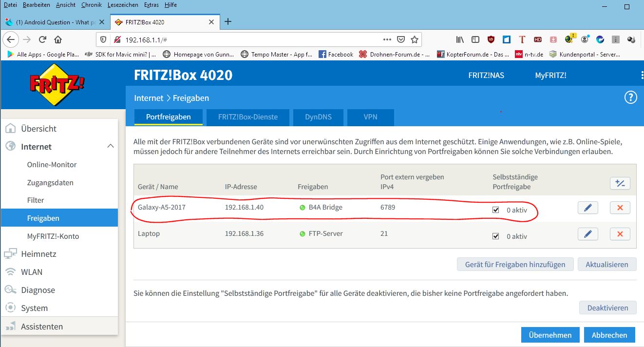644x347 pixels.
Task: Open the FRITZ!Box three-dot menu
Action: tap(642, 75)
